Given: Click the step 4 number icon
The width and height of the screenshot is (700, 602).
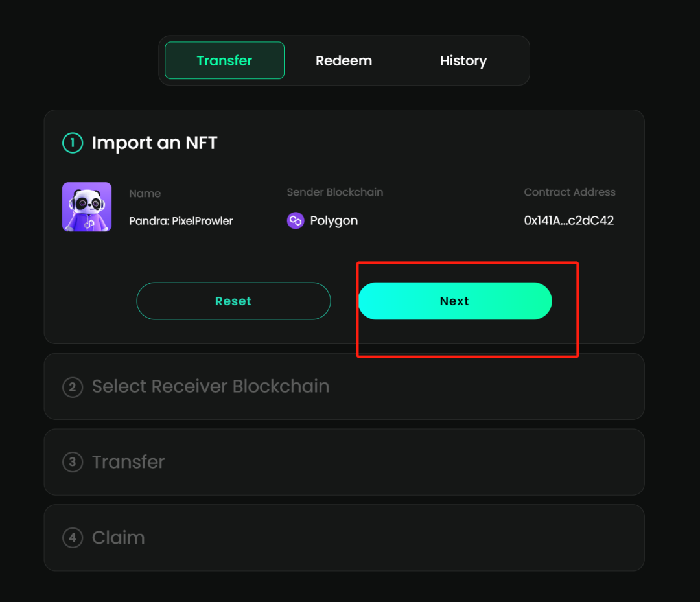Looking at the screenshot, I should tap(73, 538).
